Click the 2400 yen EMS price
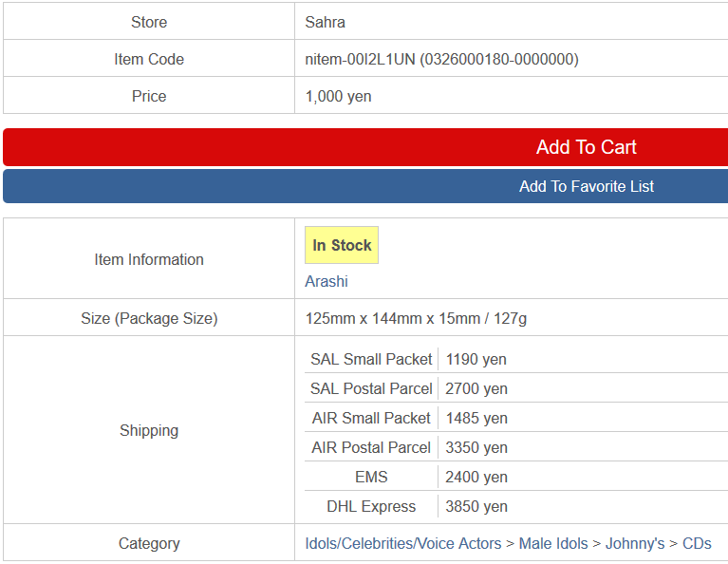The height and width of the screenshot is (564, 728). tap(476, 478)
